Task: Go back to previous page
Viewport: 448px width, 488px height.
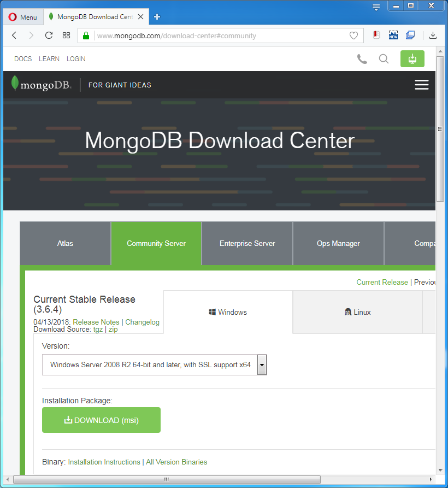Action: [14, 35]
